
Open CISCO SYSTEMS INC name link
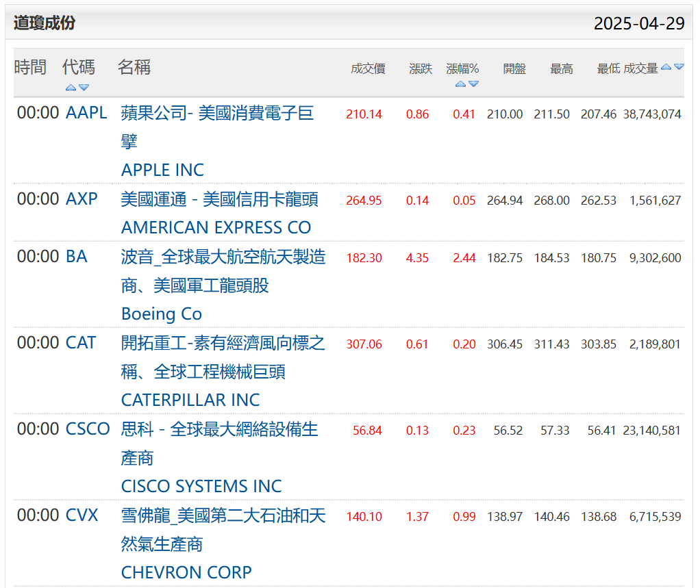[x=201, y=486]
